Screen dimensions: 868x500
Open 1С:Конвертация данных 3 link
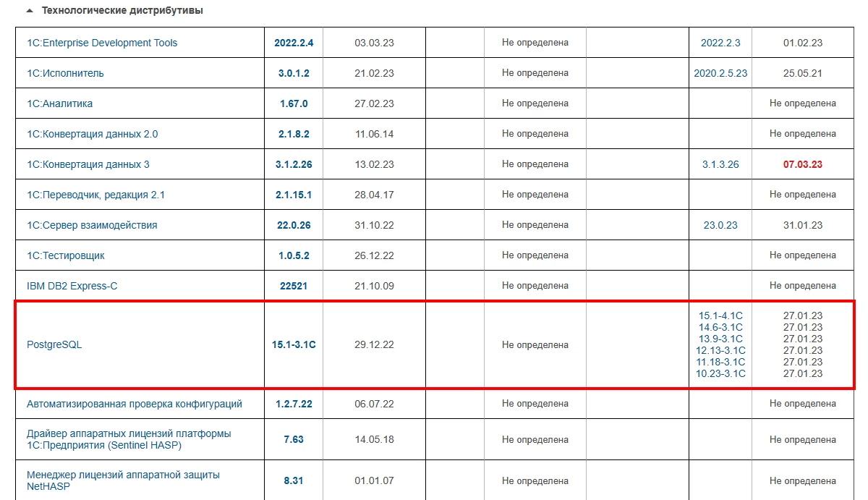88,164
